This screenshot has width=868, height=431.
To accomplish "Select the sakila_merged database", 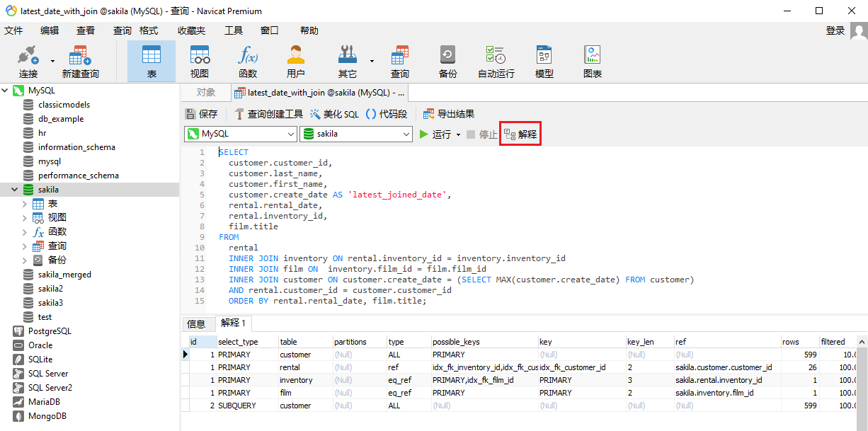I will 64,275.
